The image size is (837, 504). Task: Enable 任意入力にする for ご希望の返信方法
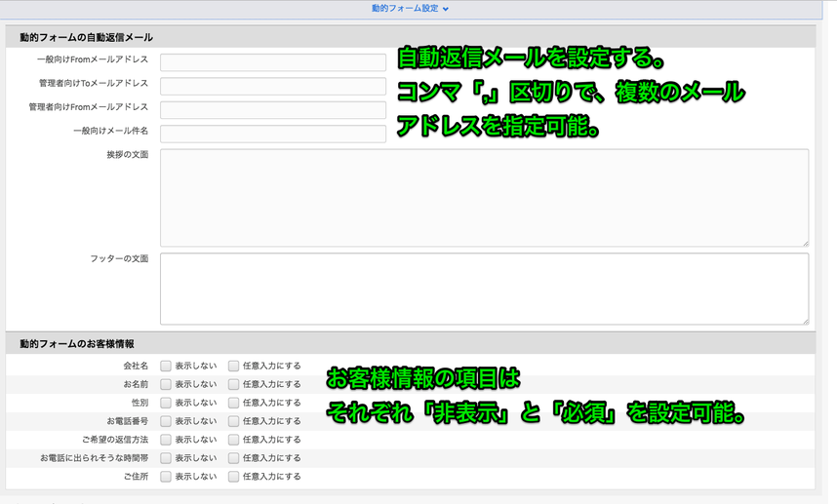tap(234, 440)
